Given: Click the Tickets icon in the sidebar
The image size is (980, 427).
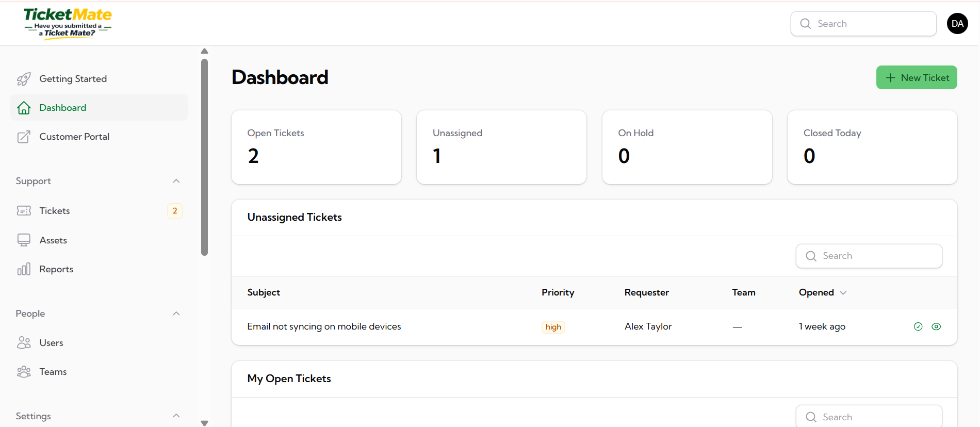Looking at the screenshot, I should [24, 211].
